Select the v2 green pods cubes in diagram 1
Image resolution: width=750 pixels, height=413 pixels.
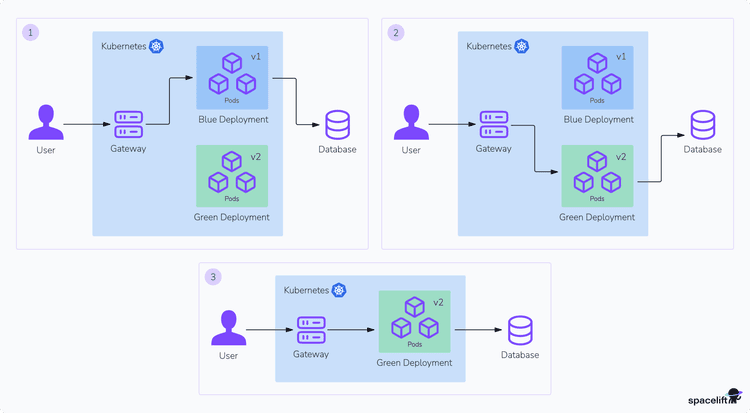232,172
